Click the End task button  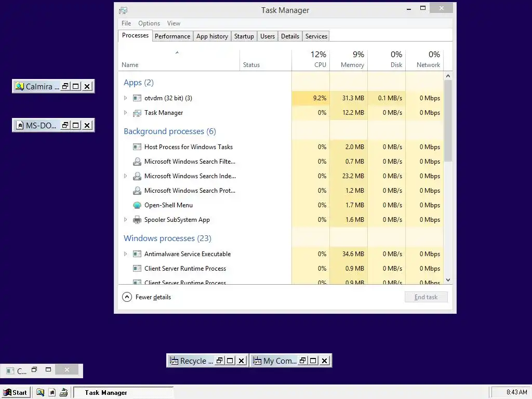(426, 297)
